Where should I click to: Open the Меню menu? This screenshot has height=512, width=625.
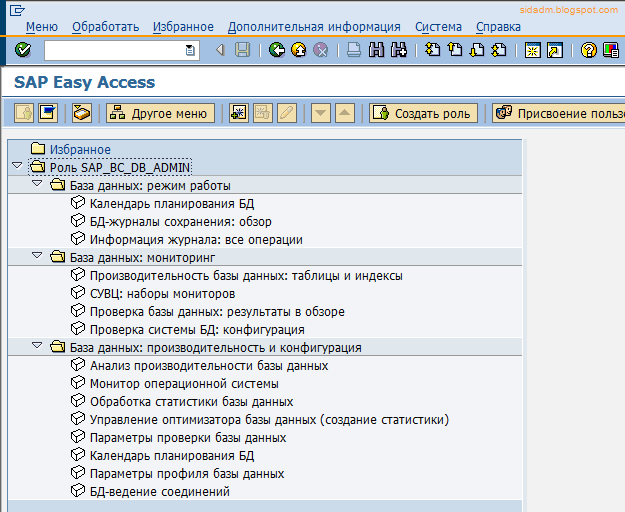(42, 27)
